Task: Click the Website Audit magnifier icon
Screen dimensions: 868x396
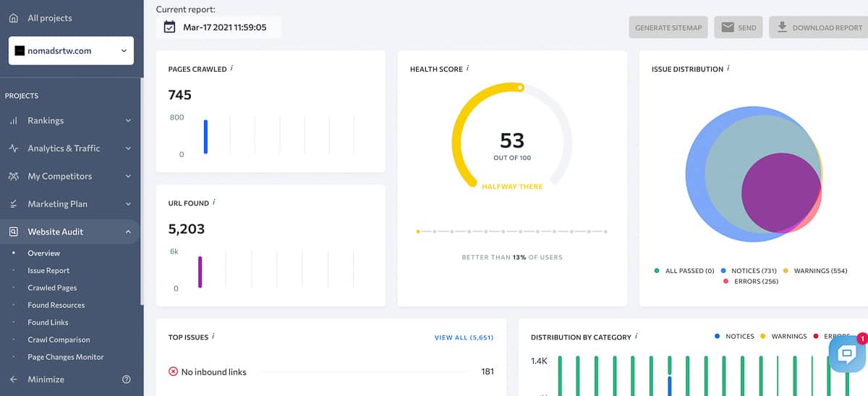Action: (13, 232)
